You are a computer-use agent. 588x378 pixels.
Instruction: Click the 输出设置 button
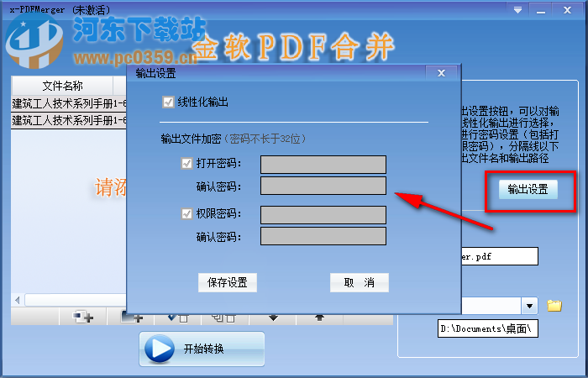pos(528,189)
